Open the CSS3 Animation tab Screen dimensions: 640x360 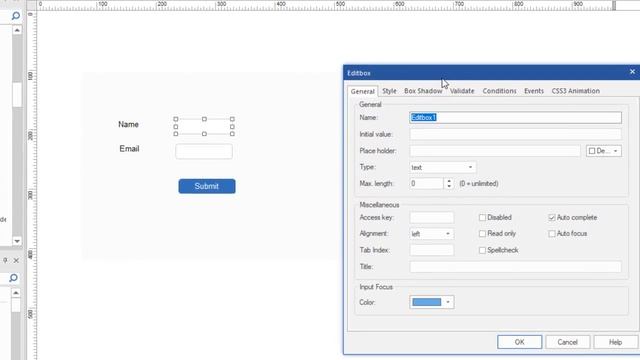click(x=576, y=91)
